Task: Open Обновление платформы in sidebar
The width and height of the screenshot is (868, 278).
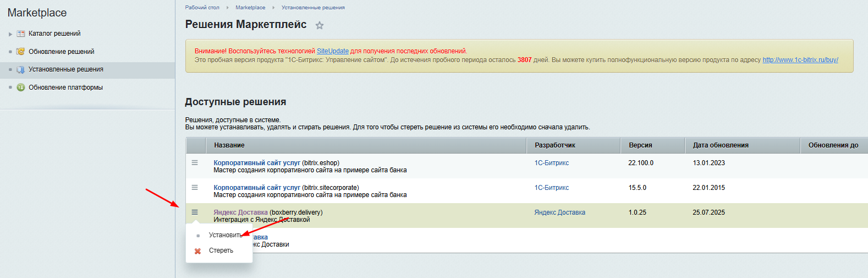Action: click(x=65, y=88)
